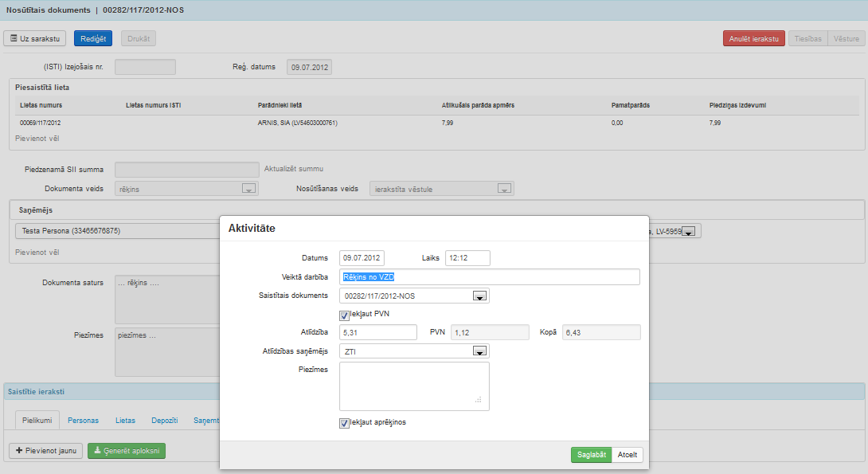Click the Atlikušais parāda apmērs column header
This screenshot has width=868, height=474.
point(478,105)
